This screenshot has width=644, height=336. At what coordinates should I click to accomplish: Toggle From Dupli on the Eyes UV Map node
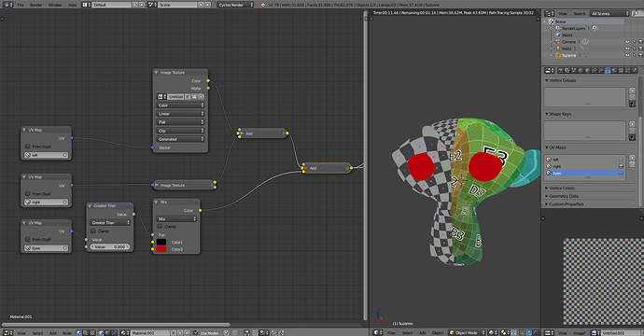click(27, 239)
